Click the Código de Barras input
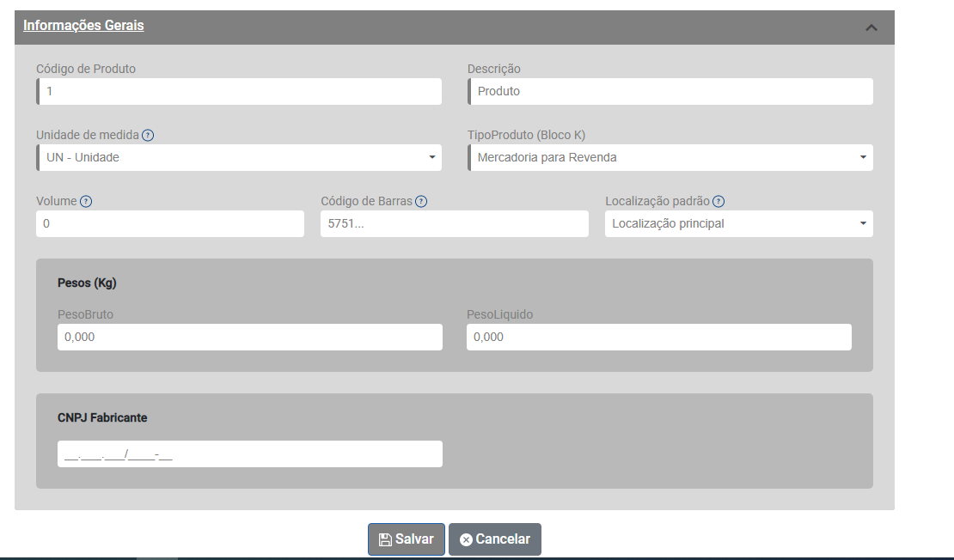Viewport: 954px width, 560px height. click(x=454, y=224)
